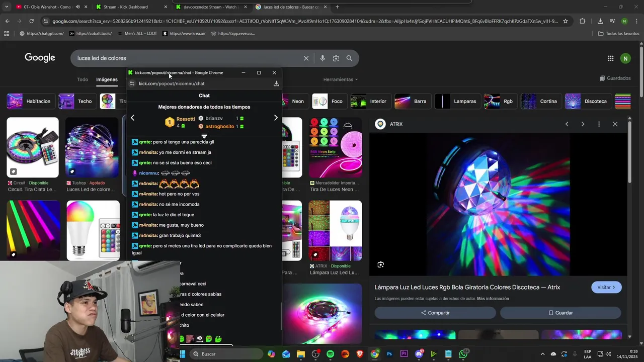Open the apps bookmark grid icon

7,34
